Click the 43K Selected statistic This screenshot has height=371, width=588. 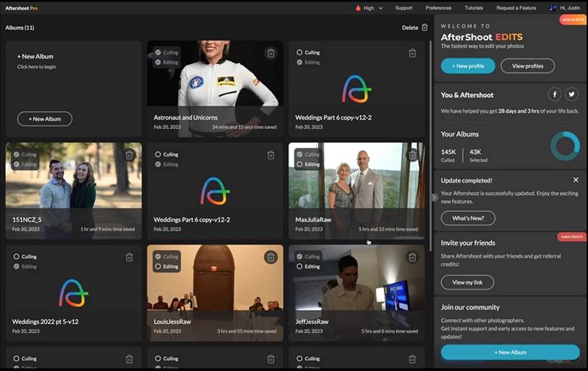pyautogui.click(x=479, y=155)
